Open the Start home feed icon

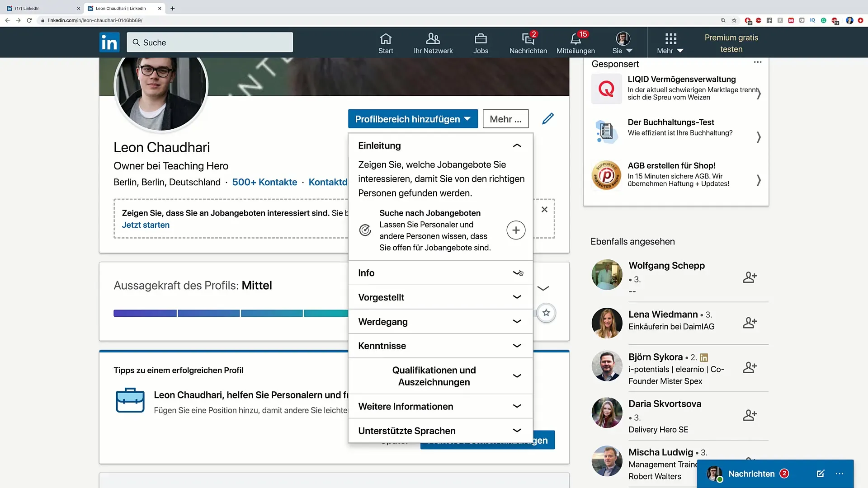point(386,43)
